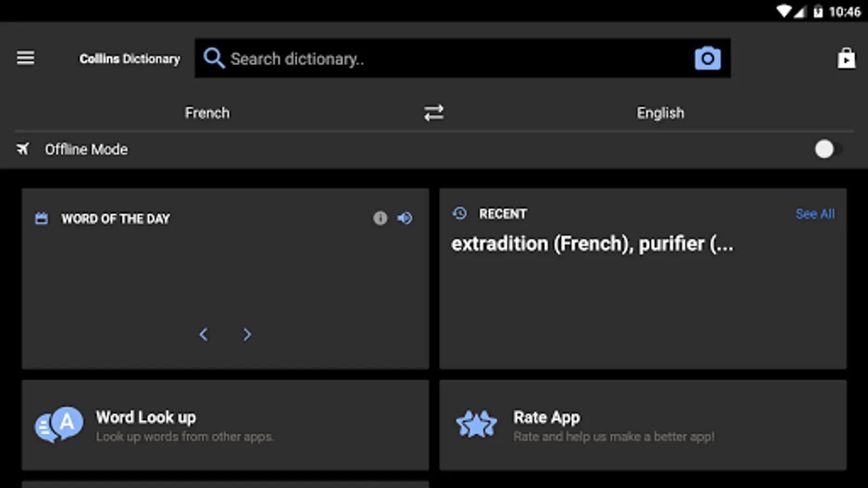Tap the Rate App stars icon
This screenshot has width=868, height=488.
[x=476, y=425]
